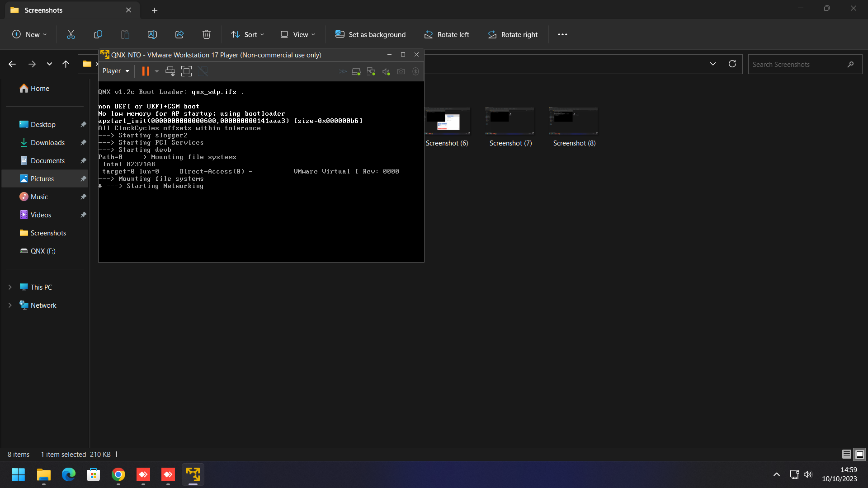Click Rotate right button
This screenshot has height=488, width=868.
pos(513,34)
